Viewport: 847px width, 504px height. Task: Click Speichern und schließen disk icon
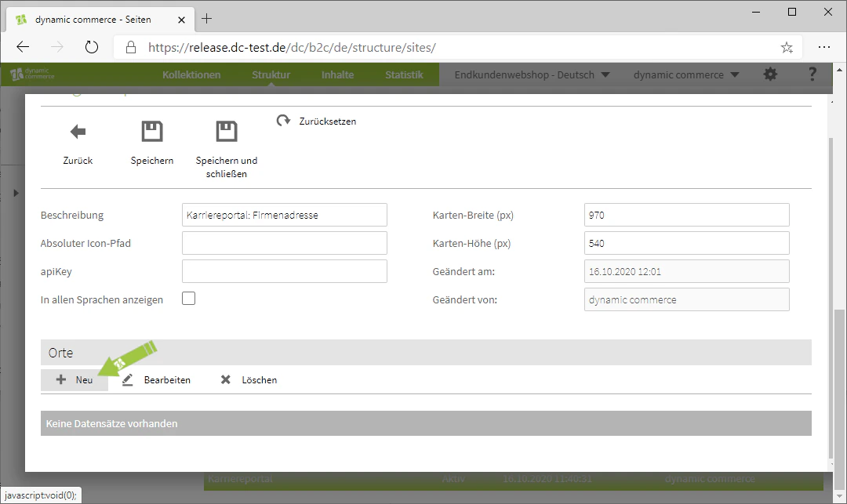point(227,131)
